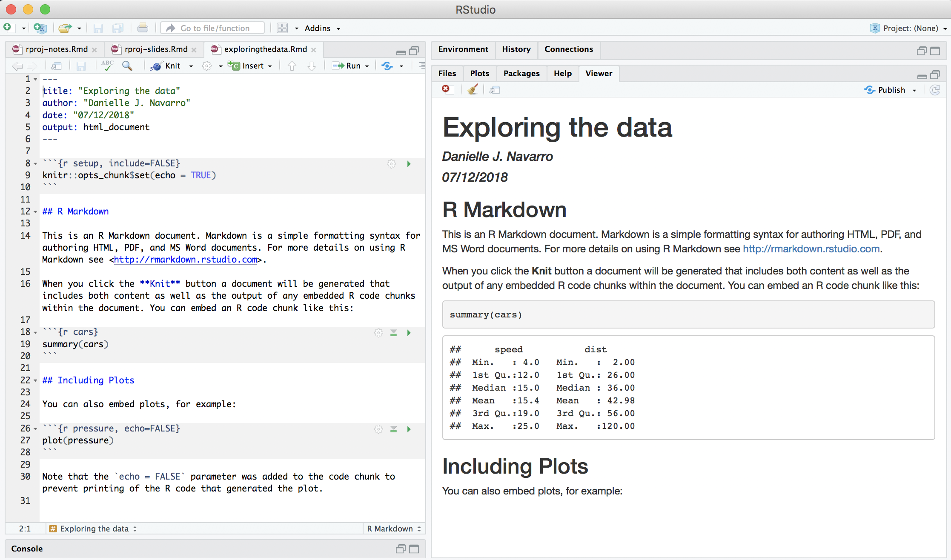Click the red remove viewer item icon
The width and height of the screenshot is (951, 560).
pyautogui.click(x=446, y=89)
